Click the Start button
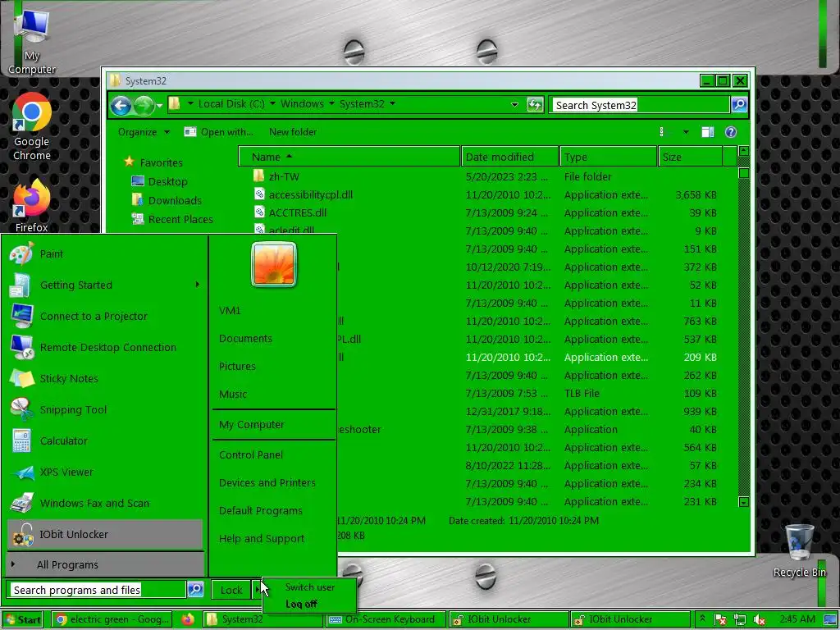Viewport: 840px width, 630px height. (x=23, y=620)
